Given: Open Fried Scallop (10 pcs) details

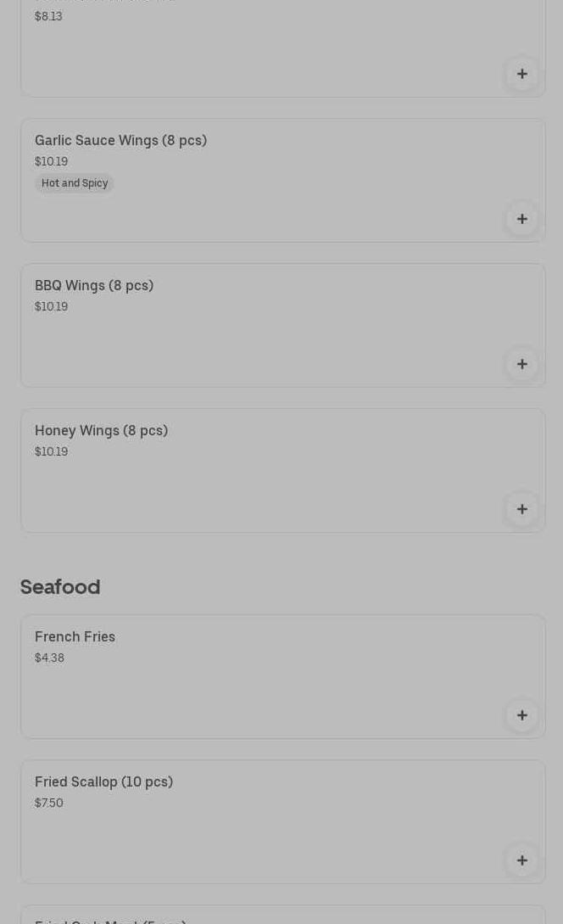Looking at the screenshot, I should (x=103, y=781).
